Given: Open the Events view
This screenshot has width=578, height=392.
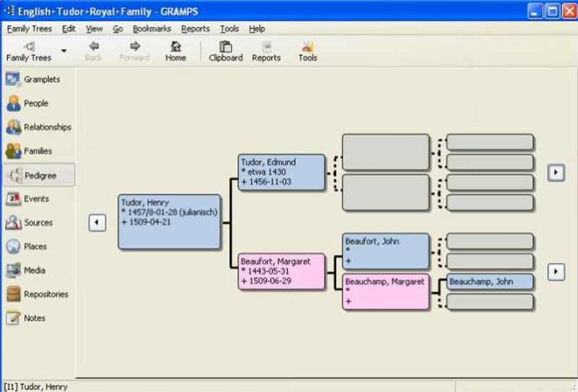Looking at the screenshot, I should pos(38,199).
